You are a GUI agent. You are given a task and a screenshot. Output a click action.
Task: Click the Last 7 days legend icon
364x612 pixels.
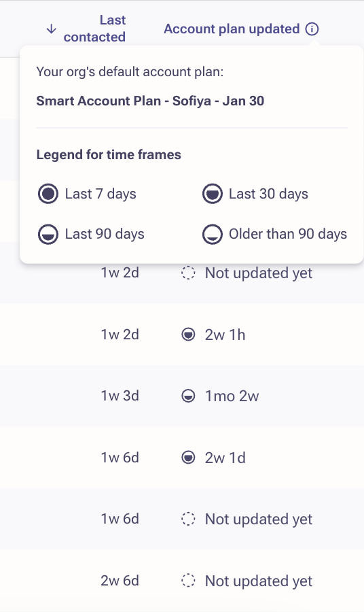48,194
